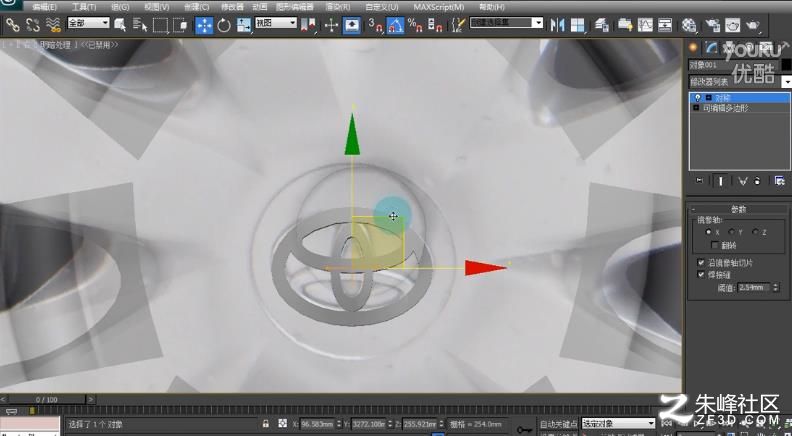The width and height of the screenshot is (792, 436).
Task: Toggle lightbulb of 对称 modifier
Action: (x=698, y=98)
